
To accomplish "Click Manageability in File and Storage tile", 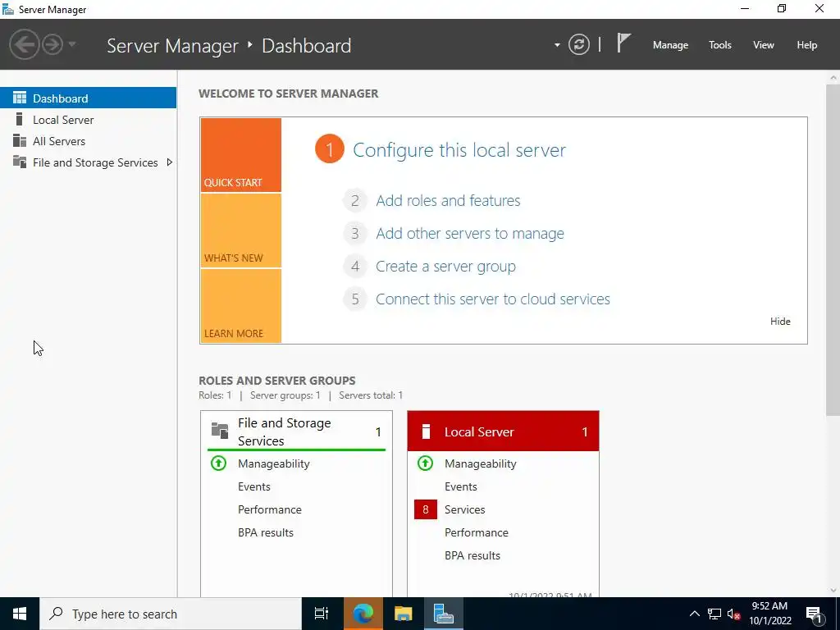I will point(274,463).
